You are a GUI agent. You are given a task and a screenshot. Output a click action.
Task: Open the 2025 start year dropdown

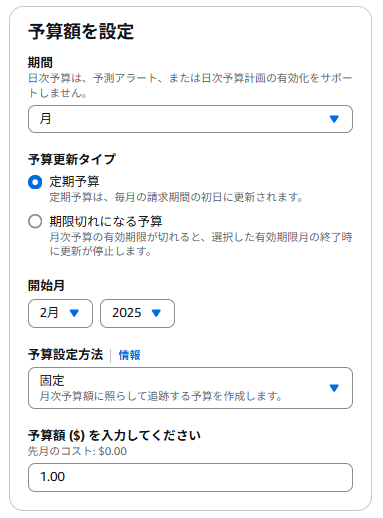137,313
